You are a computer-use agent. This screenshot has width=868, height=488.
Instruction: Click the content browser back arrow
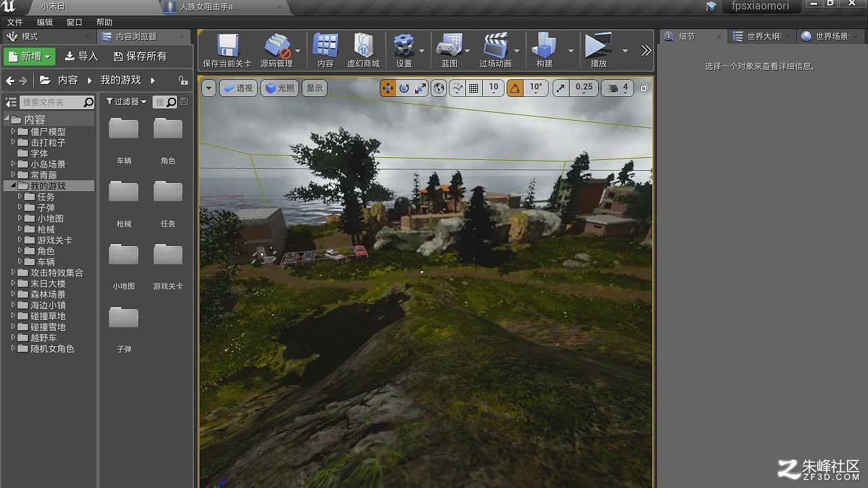pos(9,80)
